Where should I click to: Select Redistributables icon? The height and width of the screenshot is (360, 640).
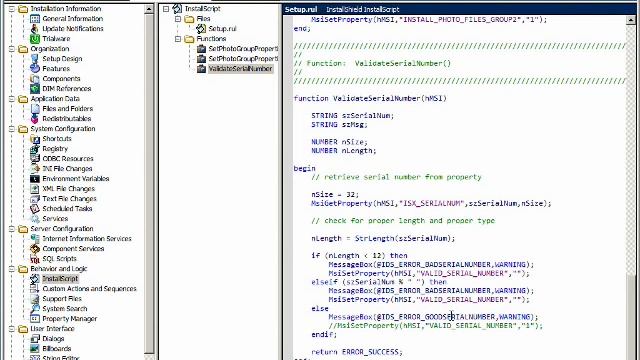coord(35,118)
